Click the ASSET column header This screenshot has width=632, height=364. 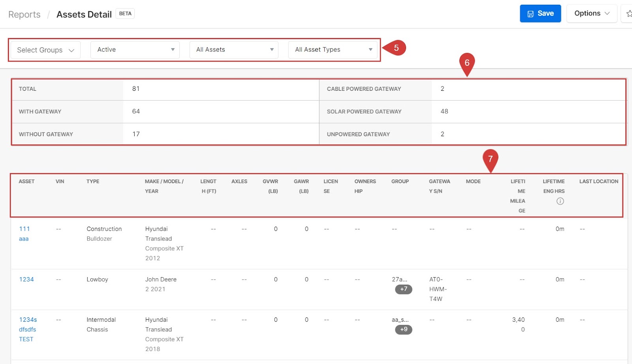(26, 182)
